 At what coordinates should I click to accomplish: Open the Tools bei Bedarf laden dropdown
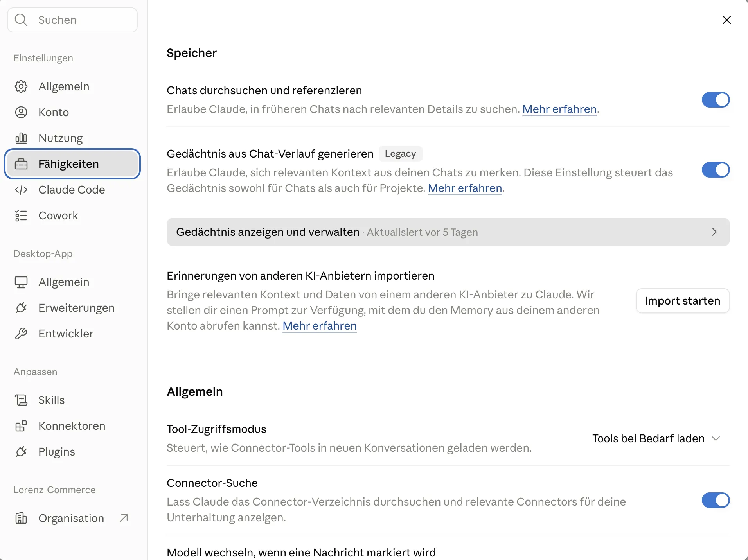656,438
